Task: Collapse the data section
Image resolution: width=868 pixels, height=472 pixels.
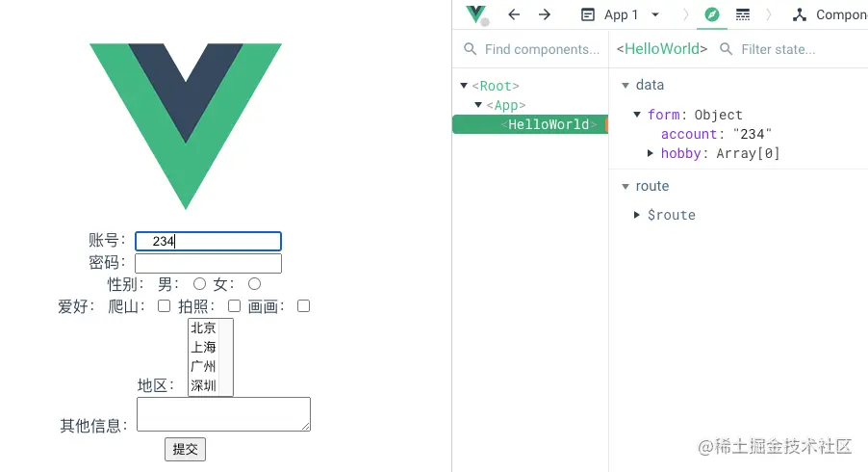Action: 625,86
